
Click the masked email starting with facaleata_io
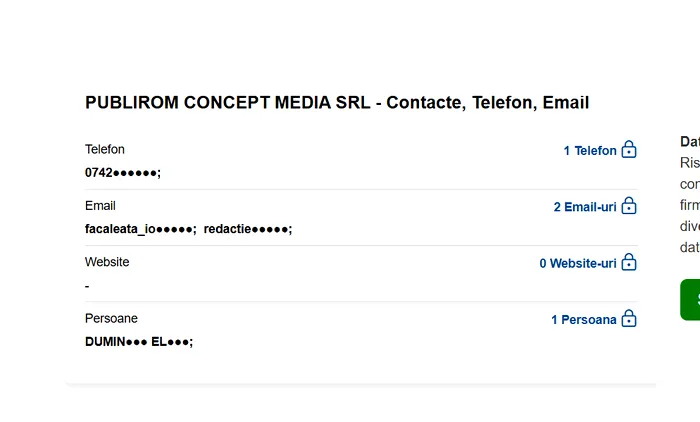coord(140,229)
